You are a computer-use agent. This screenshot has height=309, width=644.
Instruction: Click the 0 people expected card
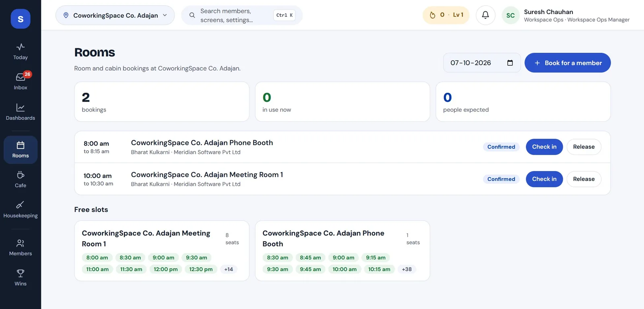click(523, 102)
